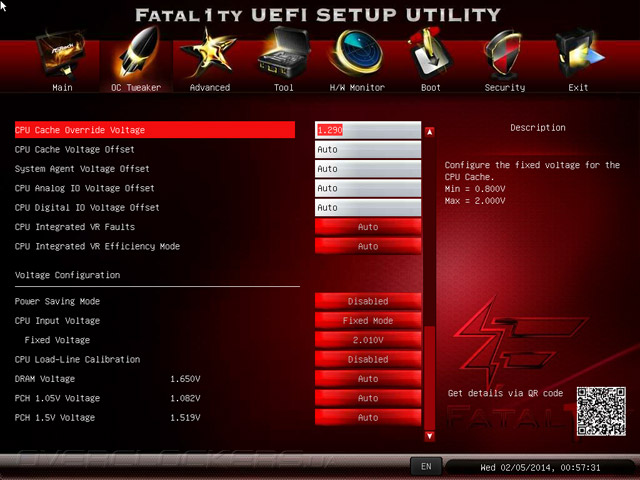Click the QR code image
The height and width of the screenshot is (480, 640).
coord(601,411)
